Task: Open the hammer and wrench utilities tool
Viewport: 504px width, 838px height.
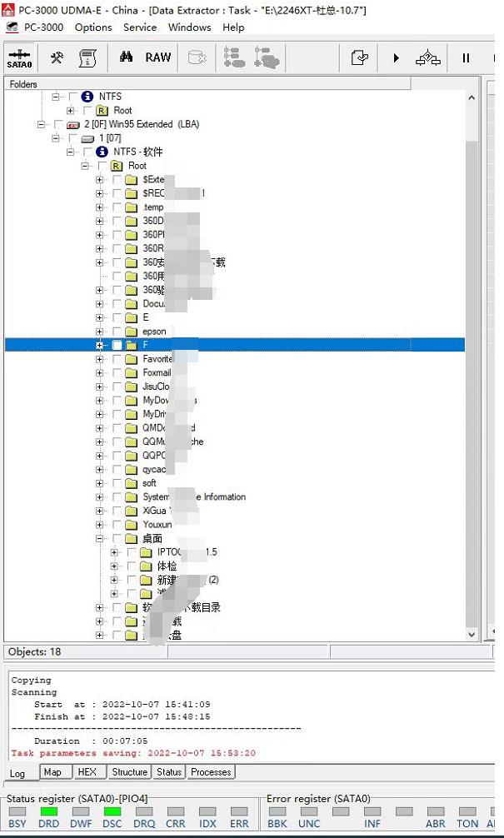Action: [x=57, y=57]
